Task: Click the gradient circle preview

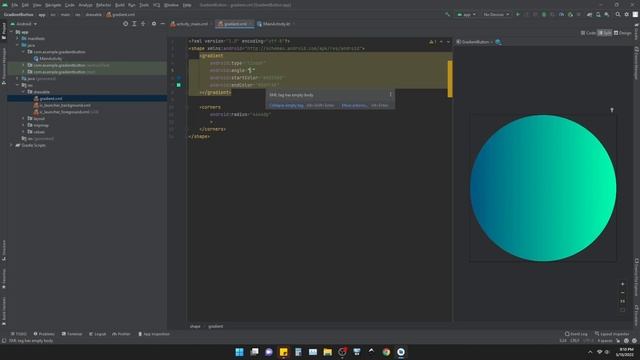Action: click(x=543, y=188)
